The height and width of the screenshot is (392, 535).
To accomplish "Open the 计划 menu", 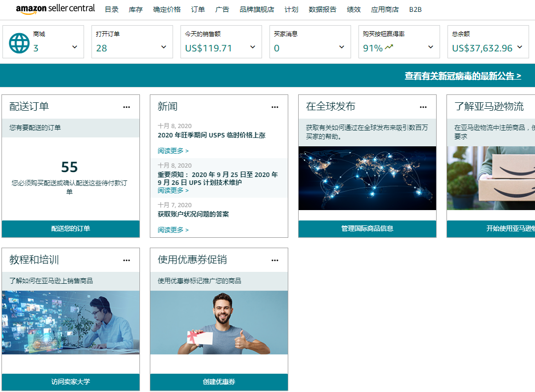I will click(x=291, y=9).
